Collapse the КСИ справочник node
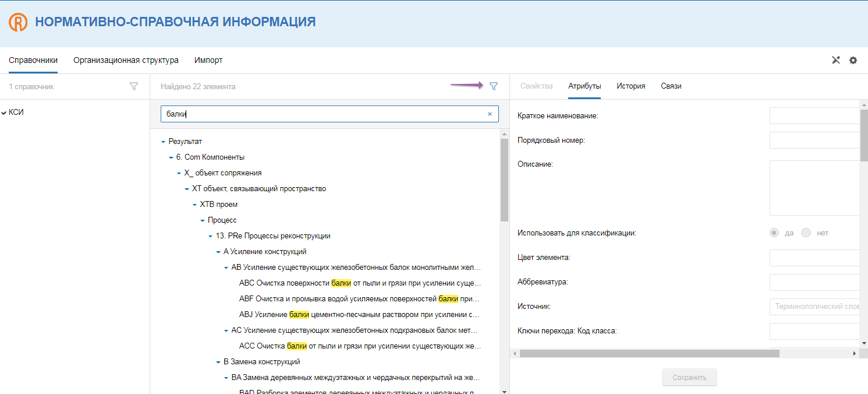The width and height of the screenshot is (868, 394). tap(4, 112)
